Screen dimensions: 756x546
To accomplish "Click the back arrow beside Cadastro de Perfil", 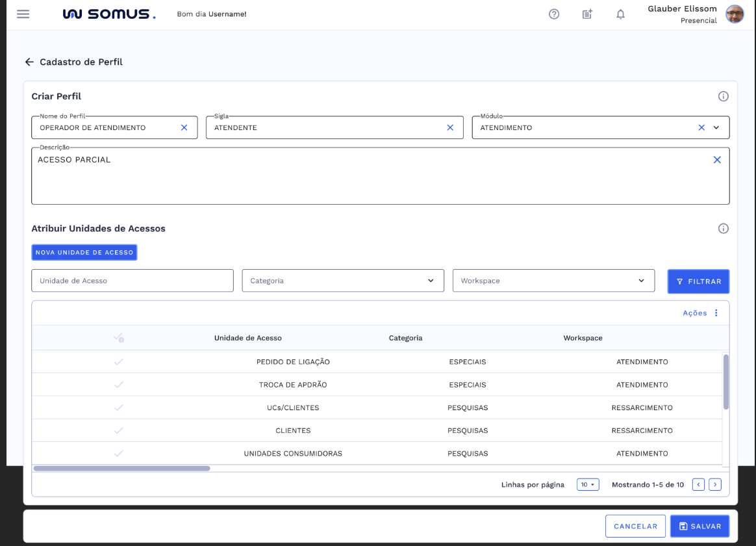I will pos(29,62).
